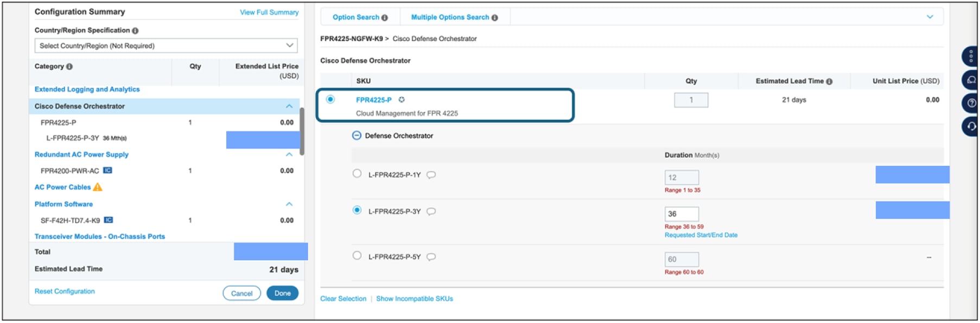Click the FPR4225-P SKU link
The height and width of the screenshot is (323, 980).
click(x=373, y=100)
